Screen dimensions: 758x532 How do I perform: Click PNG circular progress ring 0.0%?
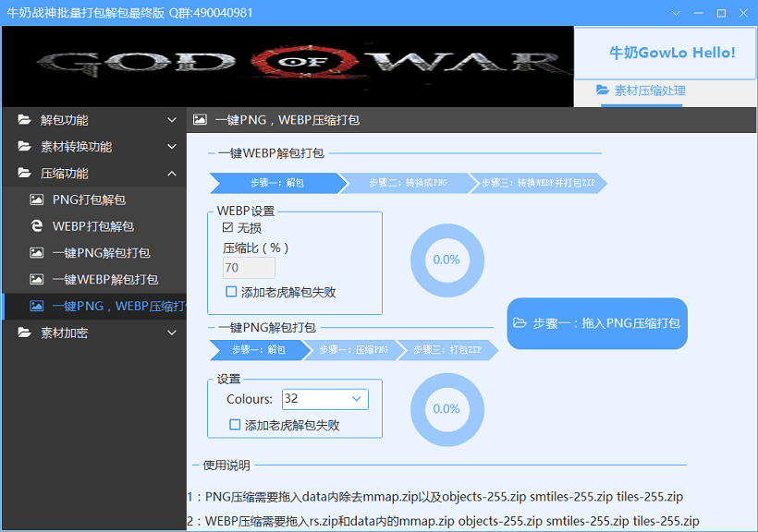coord(447,409)
